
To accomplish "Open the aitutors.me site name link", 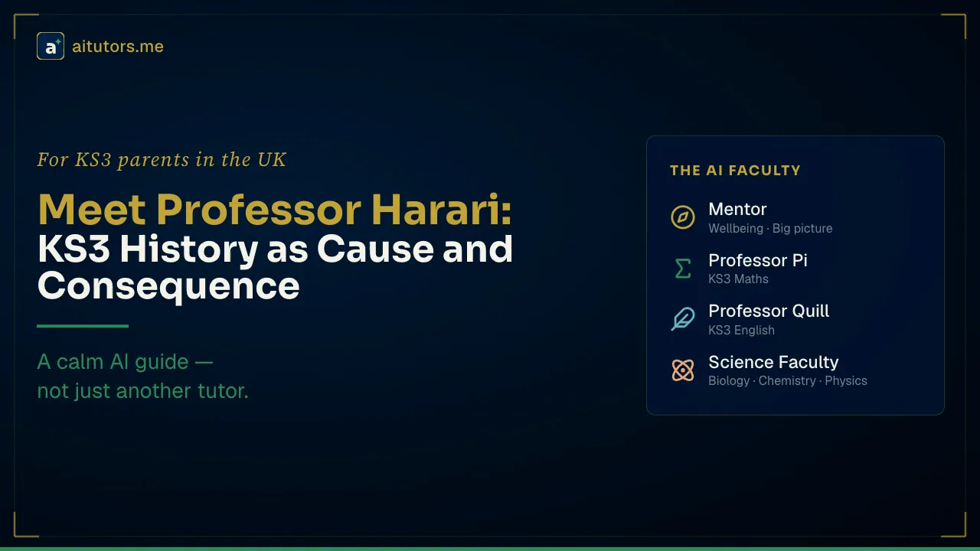I will [118, 47].
